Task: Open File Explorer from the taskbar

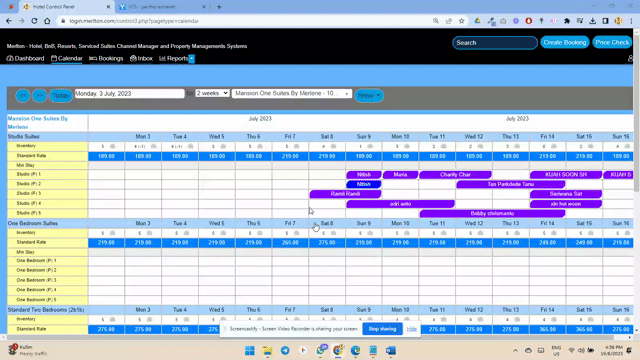Action: [267, 350]
